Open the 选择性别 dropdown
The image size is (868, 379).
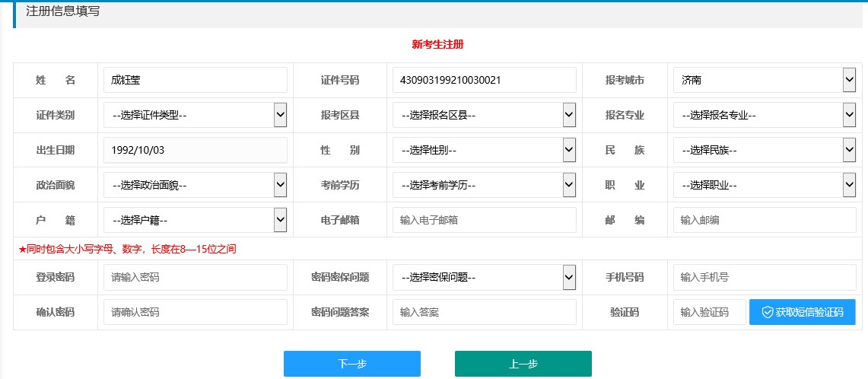(484, 150)
